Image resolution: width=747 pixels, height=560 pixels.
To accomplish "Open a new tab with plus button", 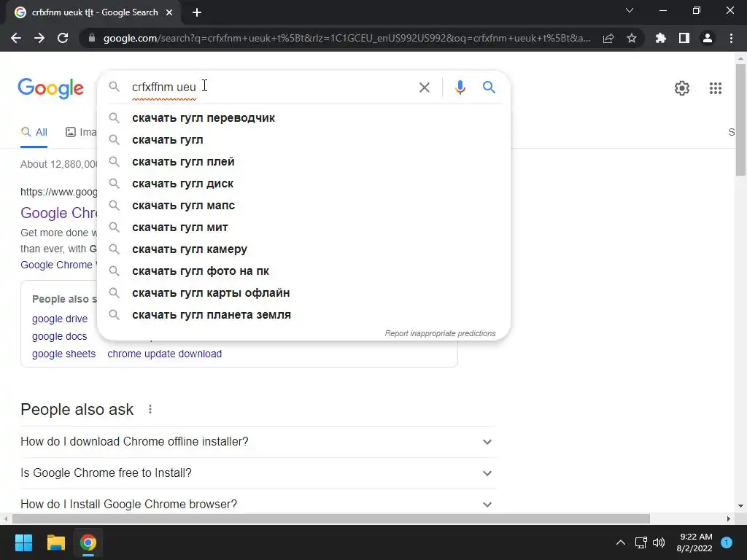I will 197,12.
